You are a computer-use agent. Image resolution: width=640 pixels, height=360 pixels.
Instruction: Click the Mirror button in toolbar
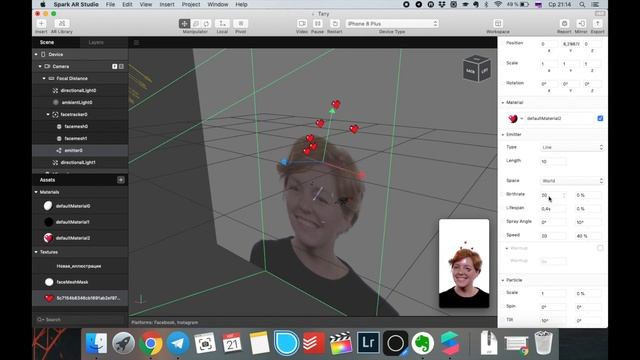pyautogui.click(x=581, y=23)
